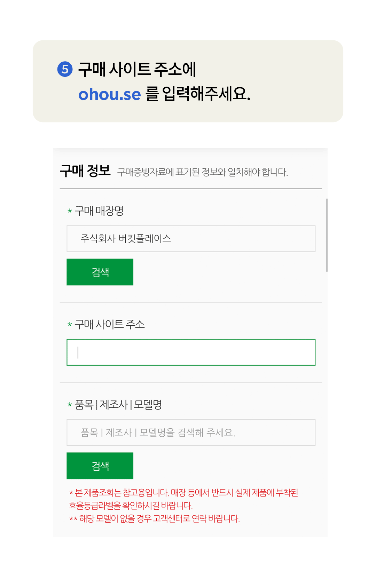This screenshot has width=376, height=588.
Task: Click the 구매 정보 section heading
Action: click(x=85, y=171)
